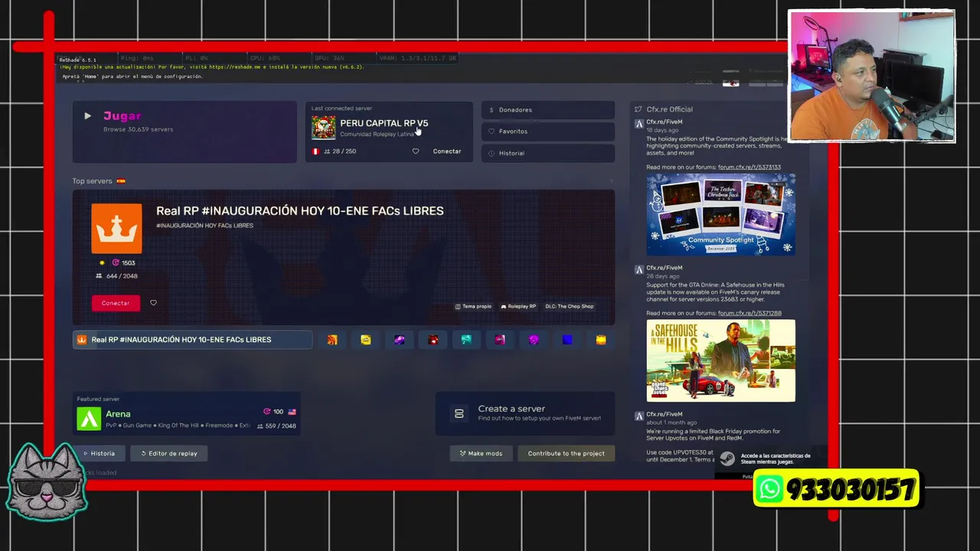Click the 644 / 2048 player count

[117, 276]
